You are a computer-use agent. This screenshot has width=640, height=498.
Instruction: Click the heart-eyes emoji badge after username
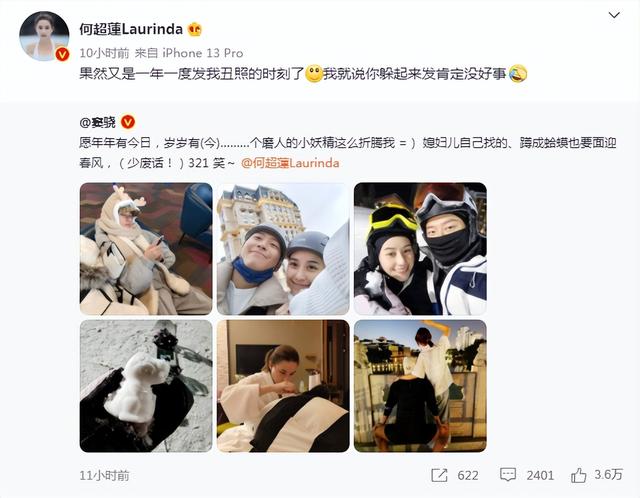point(195,29)
